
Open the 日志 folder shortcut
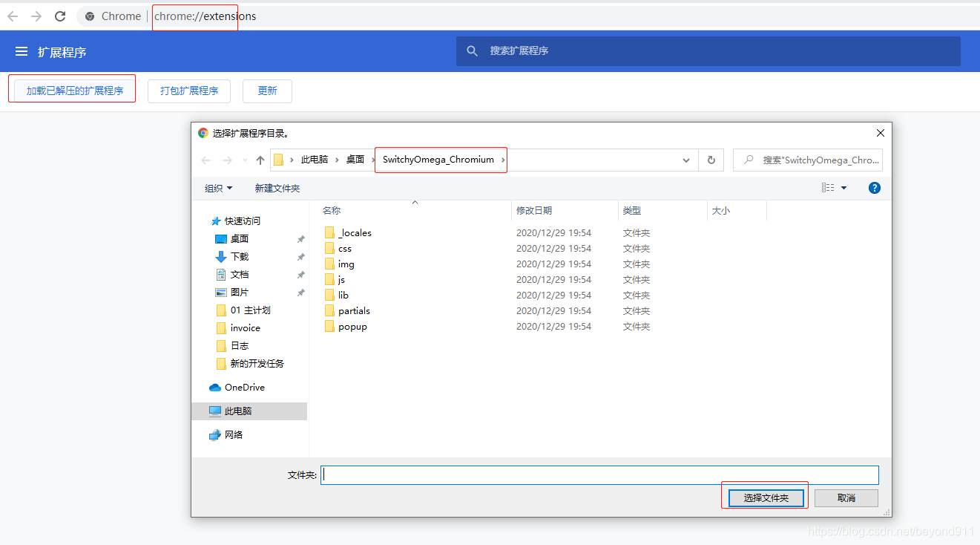(x=232, y=346)
